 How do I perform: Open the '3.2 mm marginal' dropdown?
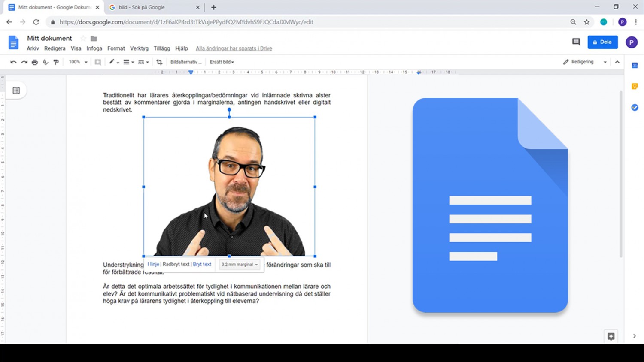pyautogui.click(x=239, y=265)
